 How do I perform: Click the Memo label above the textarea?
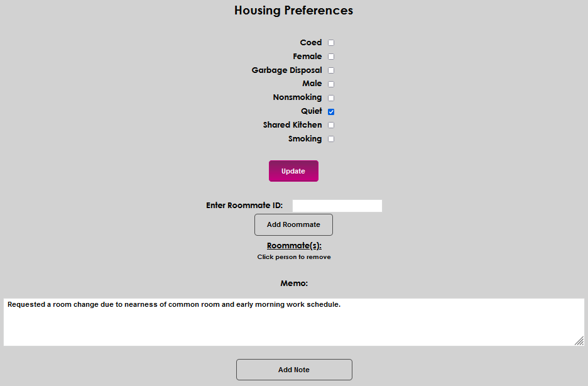click(x=293, y=283)
